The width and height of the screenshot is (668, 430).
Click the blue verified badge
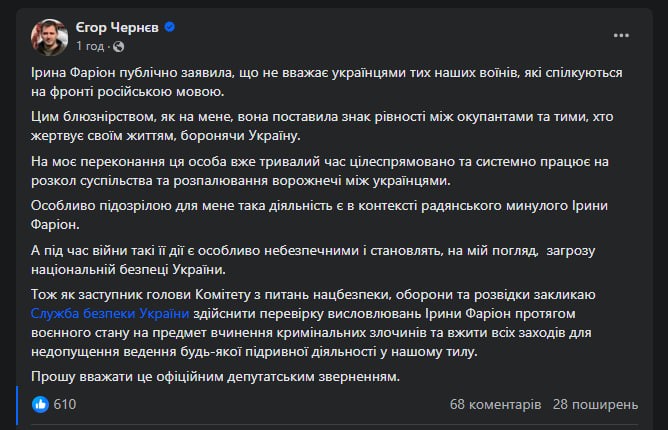[x=170, y=26]
